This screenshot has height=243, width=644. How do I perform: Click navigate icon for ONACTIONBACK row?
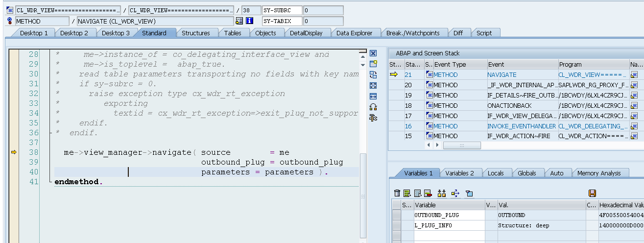(634, 105)
